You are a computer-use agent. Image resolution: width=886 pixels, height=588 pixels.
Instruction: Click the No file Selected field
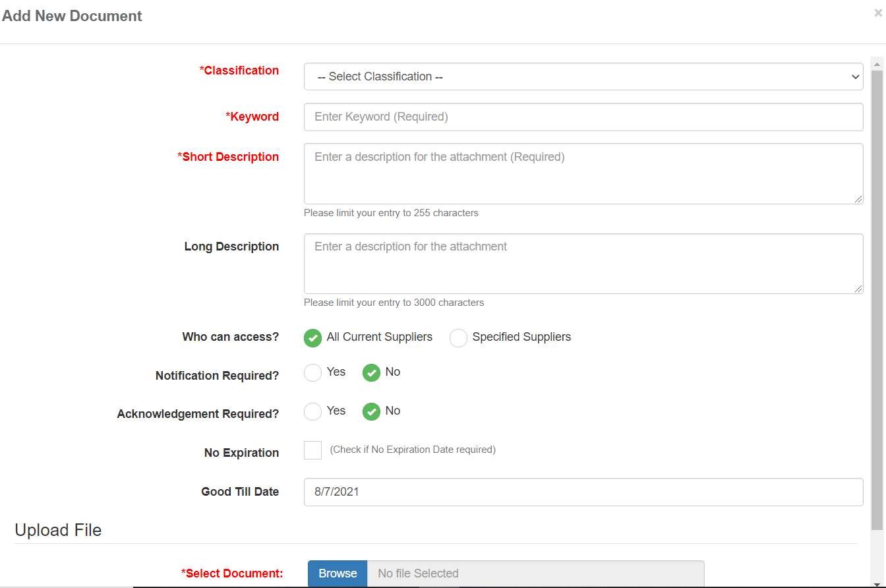(535, 573)
